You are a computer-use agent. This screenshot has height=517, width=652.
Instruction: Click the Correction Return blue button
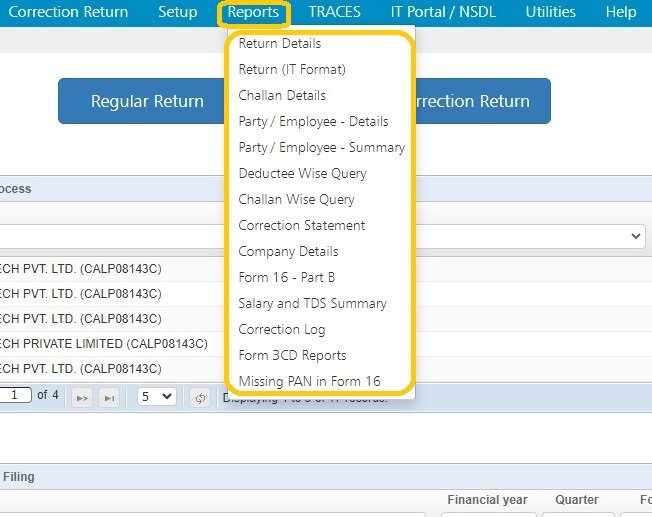click(483, 101)
